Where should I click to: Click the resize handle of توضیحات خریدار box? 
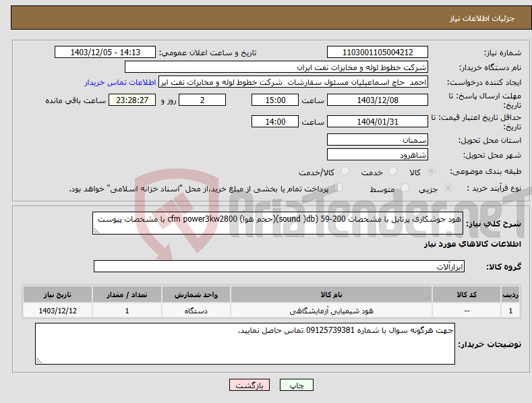coord(39,361)
